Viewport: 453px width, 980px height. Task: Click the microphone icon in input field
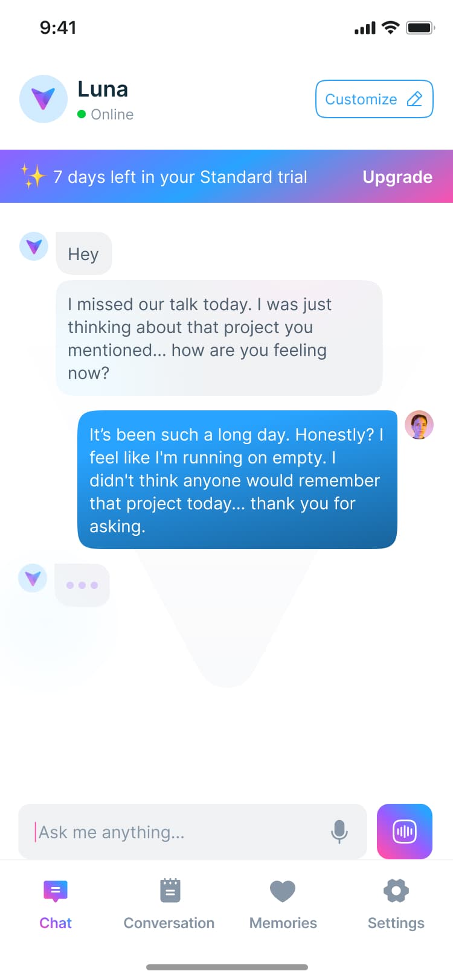[x=339, y=832]
